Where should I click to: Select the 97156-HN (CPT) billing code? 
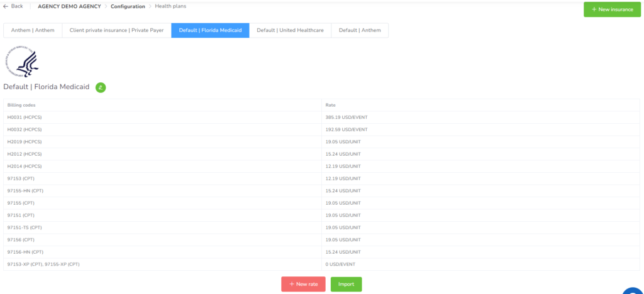point(25,252)
